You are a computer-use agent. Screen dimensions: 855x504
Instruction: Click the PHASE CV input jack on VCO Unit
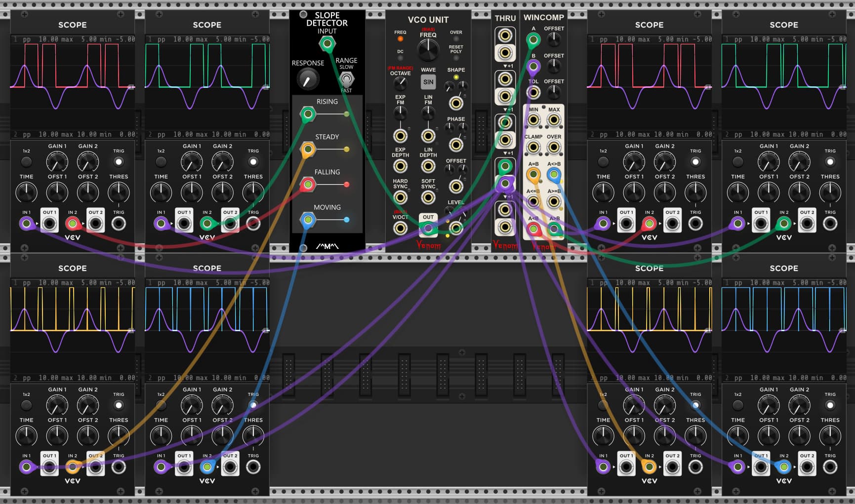456,145
